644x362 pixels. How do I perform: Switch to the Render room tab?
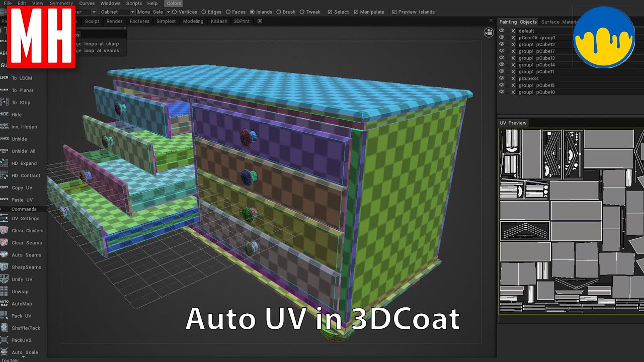tap(114, 21)
